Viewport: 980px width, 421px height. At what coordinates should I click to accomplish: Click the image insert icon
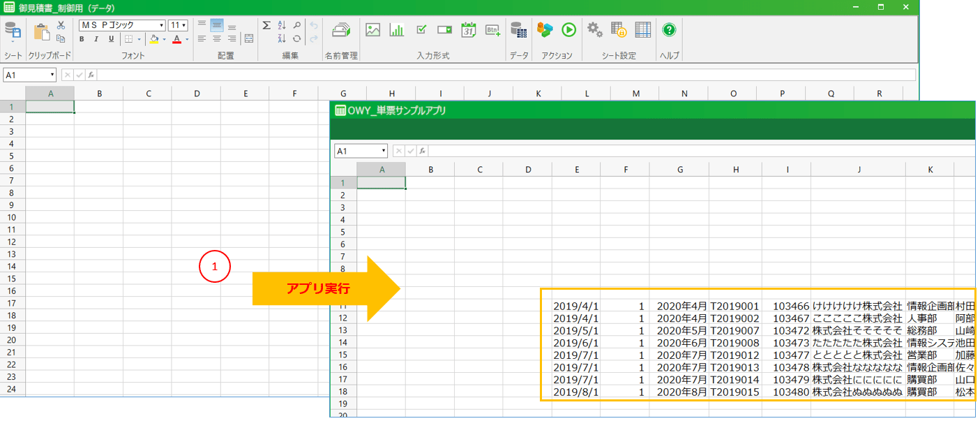coord(372,30)
